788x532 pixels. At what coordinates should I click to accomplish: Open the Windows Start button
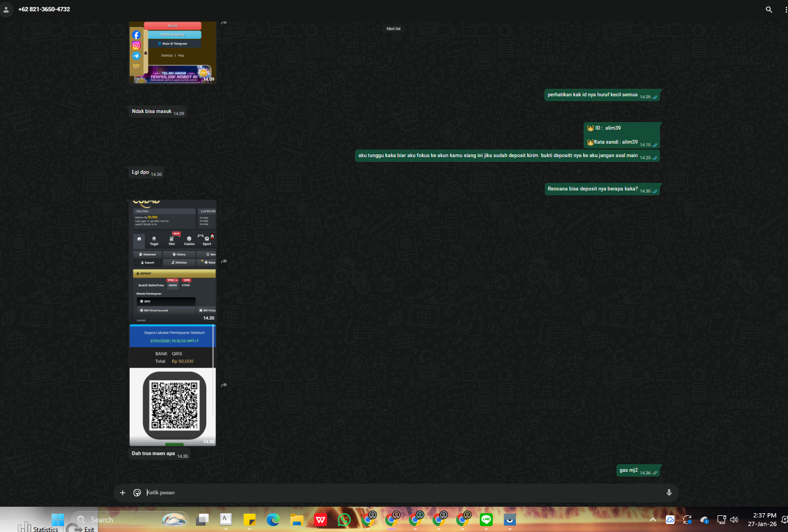58,520
